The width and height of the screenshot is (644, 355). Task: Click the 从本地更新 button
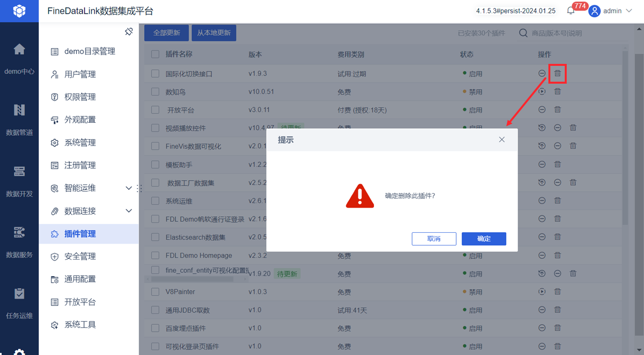point(214,33)
